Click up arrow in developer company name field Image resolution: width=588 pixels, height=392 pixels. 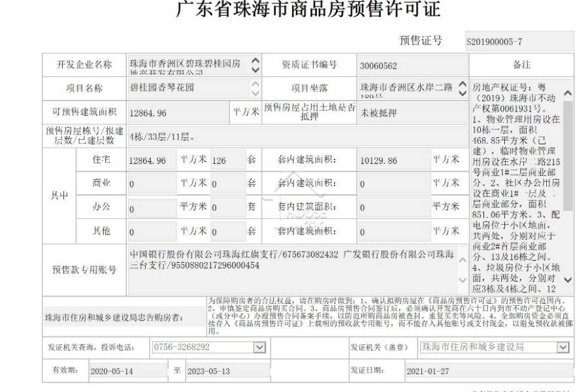(x=255, y=60)
